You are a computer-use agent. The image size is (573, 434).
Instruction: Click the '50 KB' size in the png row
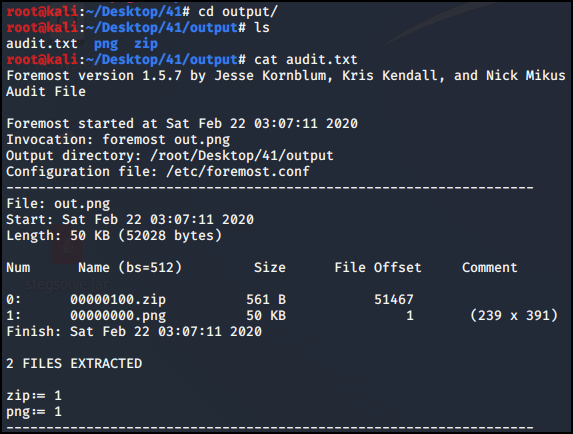click(266, 316)
